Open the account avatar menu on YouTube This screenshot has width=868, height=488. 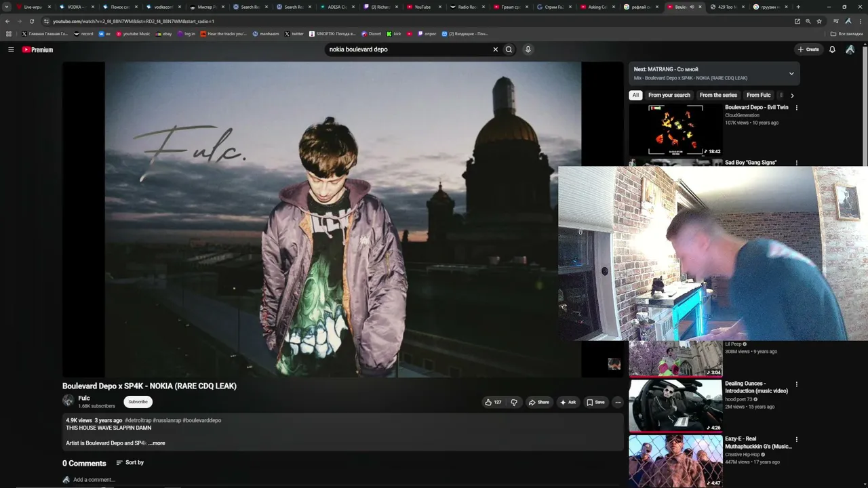pyautogui.click(x=850, y=49)
